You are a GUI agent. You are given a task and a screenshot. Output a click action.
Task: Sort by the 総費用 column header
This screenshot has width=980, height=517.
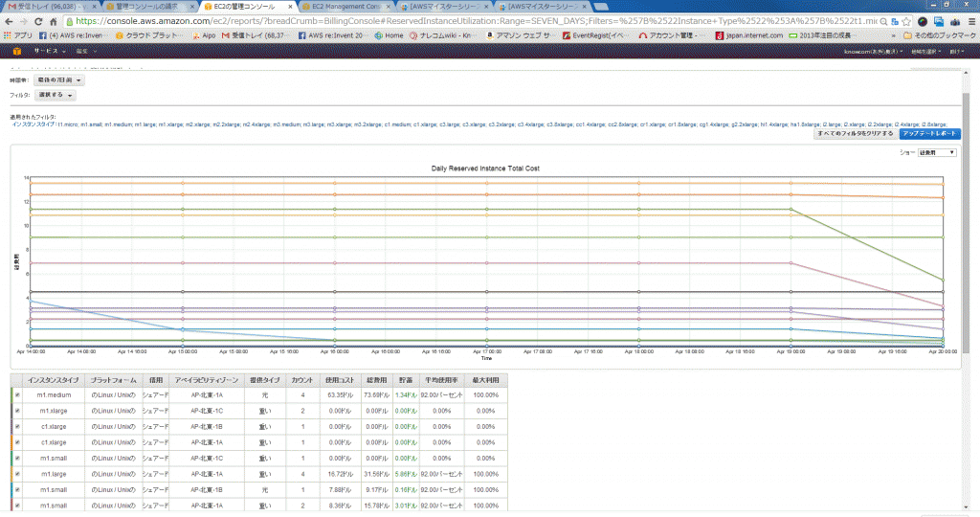pyautogui.click(x=376, y=380)
